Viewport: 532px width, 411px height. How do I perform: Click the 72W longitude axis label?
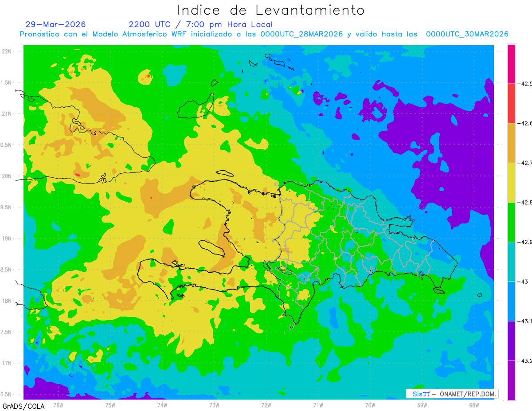tap(266, 405)
